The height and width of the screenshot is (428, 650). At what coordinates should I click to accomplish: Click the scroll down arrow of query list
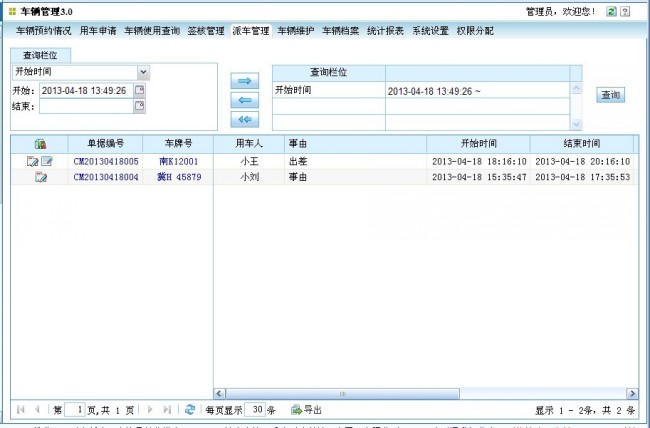[575, 123]
